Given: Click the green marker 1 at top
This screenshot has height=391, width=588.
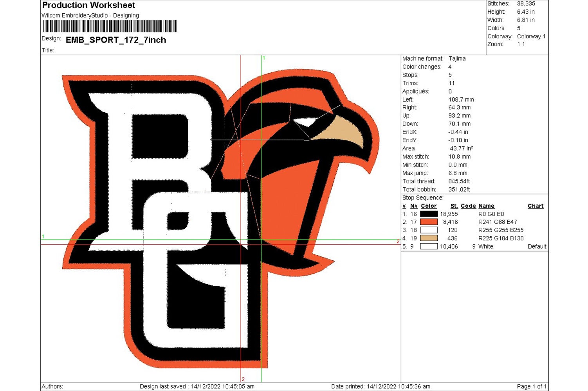Looking at the screenshot, I should pyautogui.click(x=264, y=58).
